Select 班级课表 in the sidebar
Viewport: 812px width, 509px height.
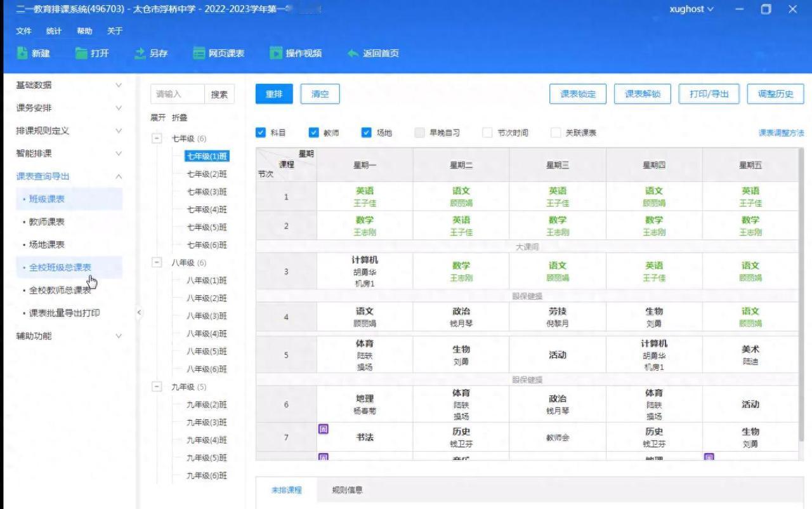(69, 199)
